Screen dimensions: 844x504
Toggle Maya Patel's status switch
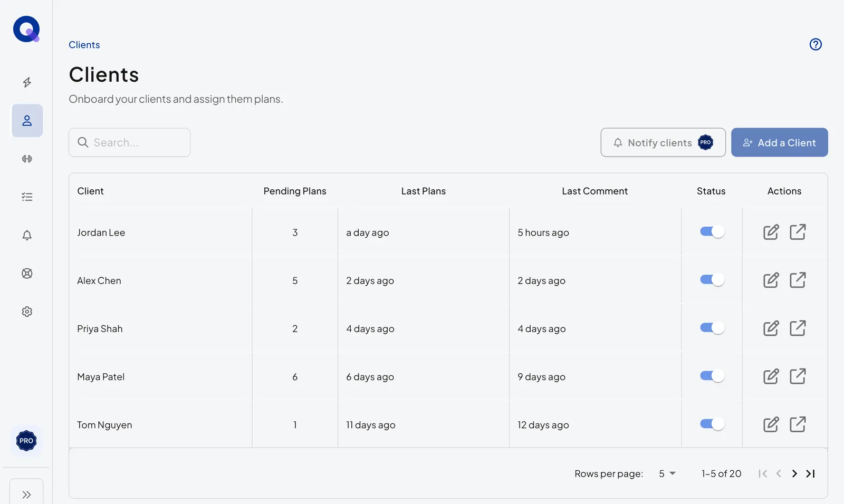click(x=712, y=376)
